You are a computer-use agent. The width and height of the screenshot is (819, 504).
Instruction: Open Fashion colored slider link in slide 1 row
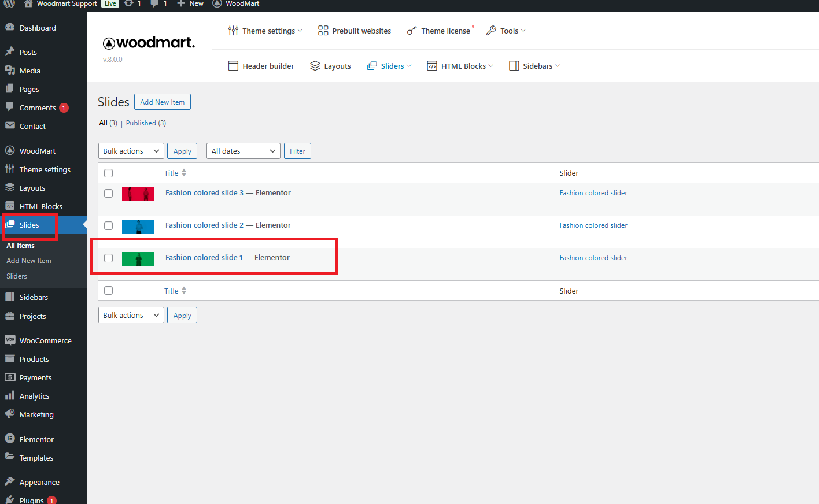point(593,258)
